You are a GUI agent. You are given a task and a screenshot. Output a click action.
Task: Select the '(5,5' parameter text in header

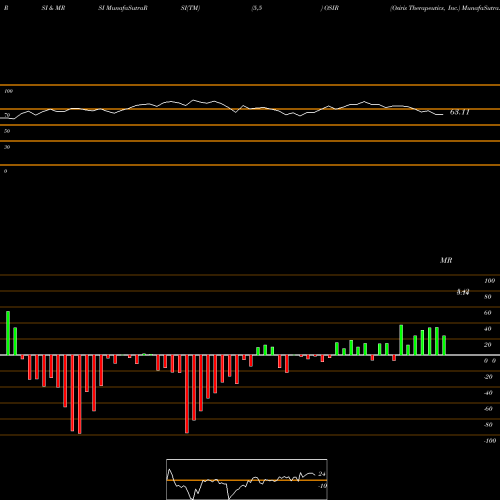(x=257, y=8)
